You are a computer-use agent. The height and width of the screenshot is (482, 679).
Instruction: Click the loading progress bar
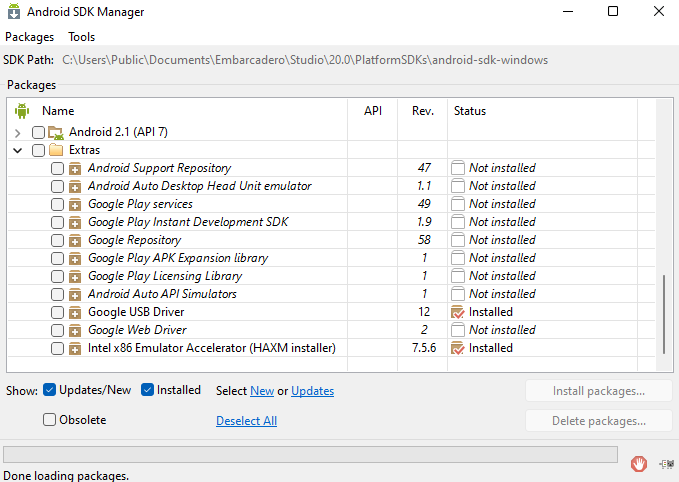point(310,455)
